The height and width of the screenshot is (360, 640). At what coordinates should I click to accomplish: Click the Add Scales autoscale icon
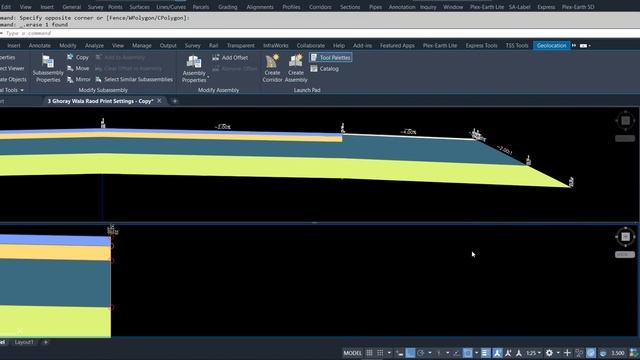point(508,353)
